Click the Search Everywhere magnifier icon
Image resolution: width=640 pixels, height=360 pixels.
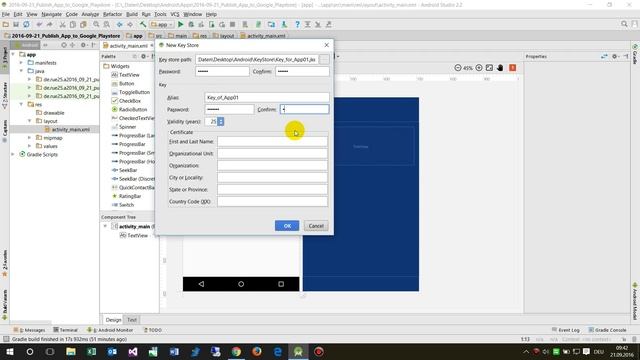pos(624,24)
